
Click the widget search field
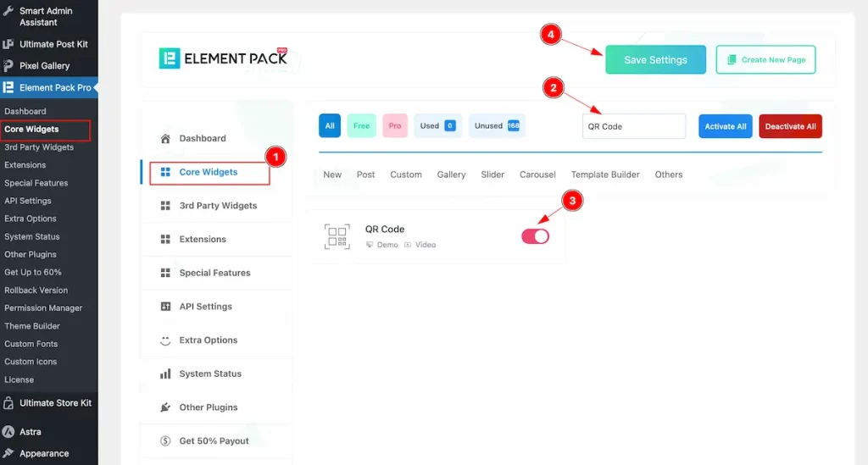633,126
